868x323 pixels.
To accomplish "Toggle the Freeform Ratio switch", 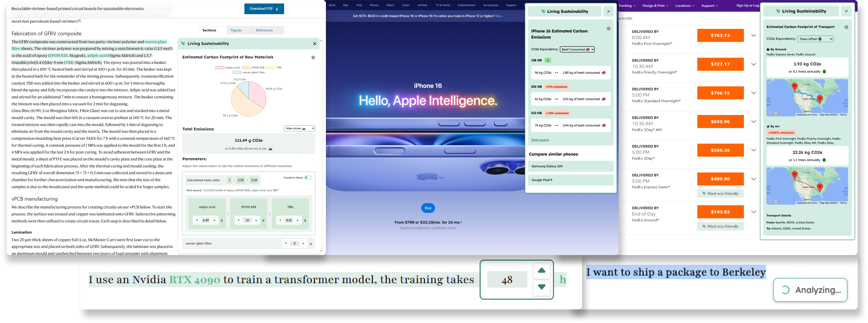I will (x=308, y=178).
